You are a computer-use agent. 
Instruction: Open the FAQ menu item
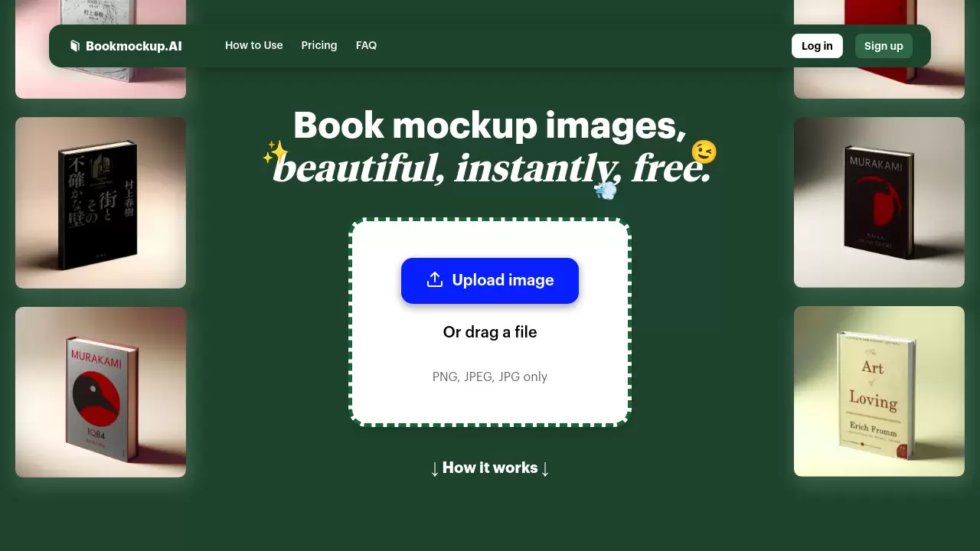point(367,45)
